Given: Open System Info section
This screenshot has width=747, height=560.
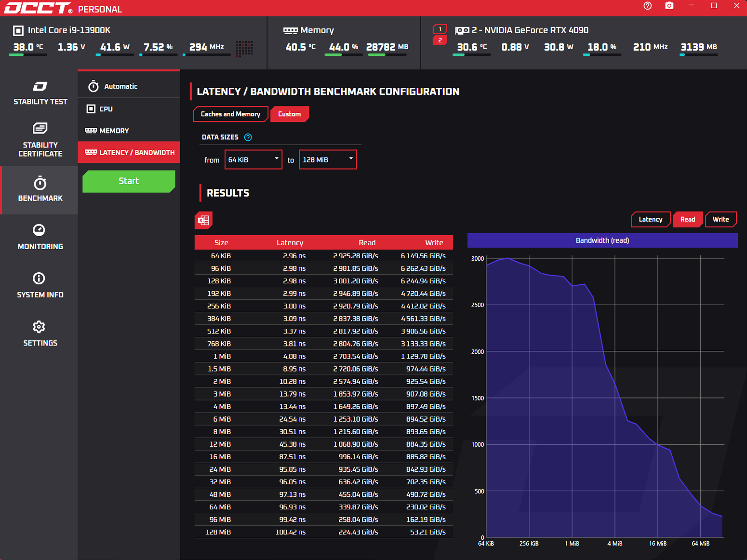Looking at the screenshot, I should [40, 285].
